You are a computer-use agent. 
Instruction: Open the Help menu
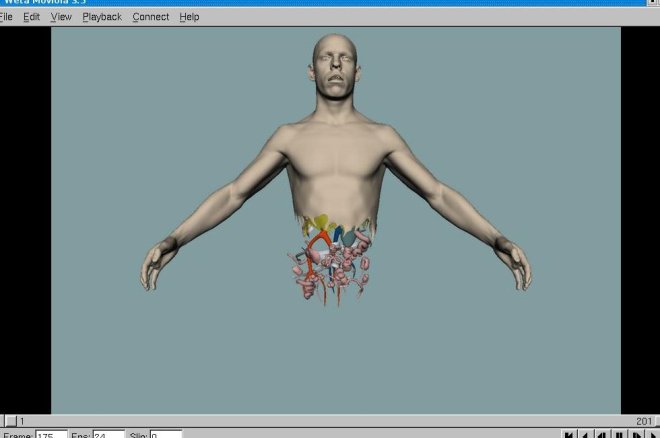[x=189, y=17]
